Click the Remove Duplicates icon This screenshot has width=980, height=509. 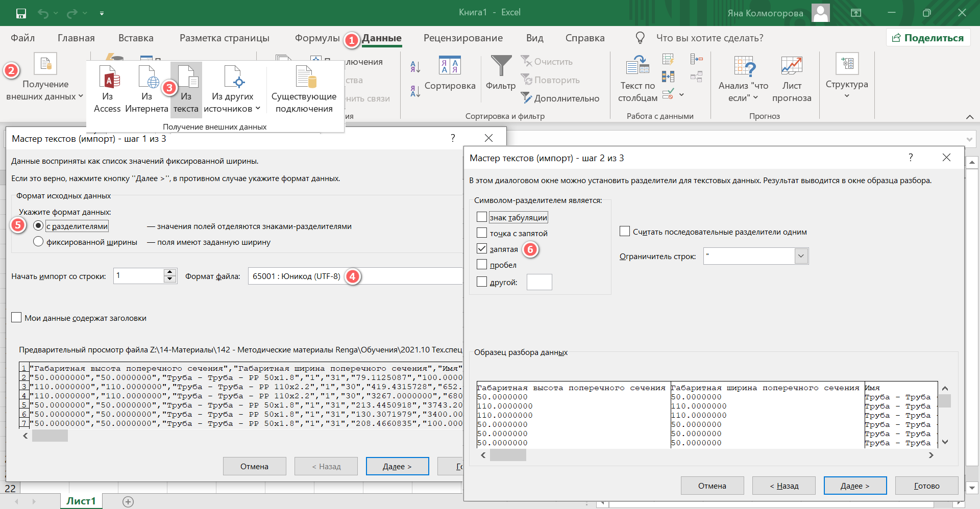tap(668, 77)
